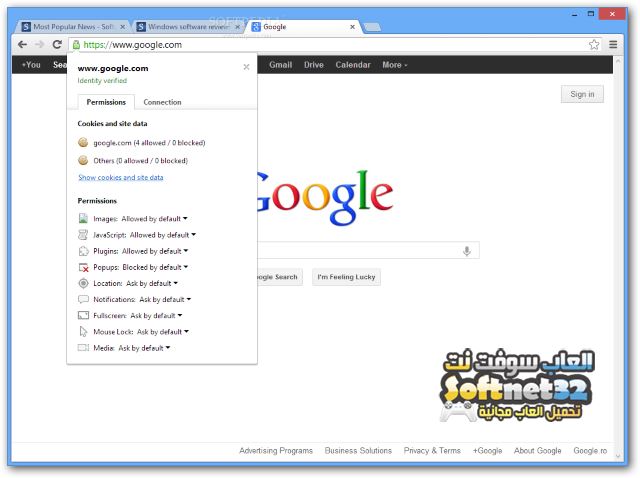This screenshot has height=478, width=640.
Task: Click the google.com cookie icon
Action: coord(83,142)
